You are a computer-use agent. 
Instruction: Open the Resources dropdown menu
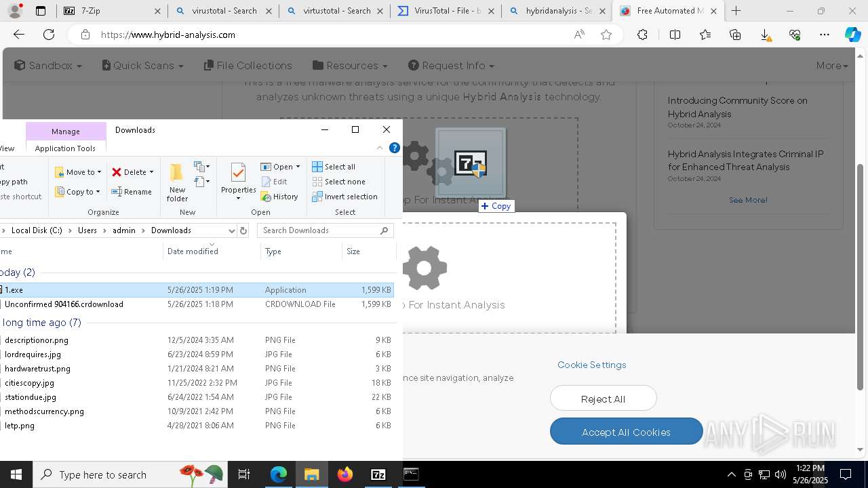coord(350,66)
